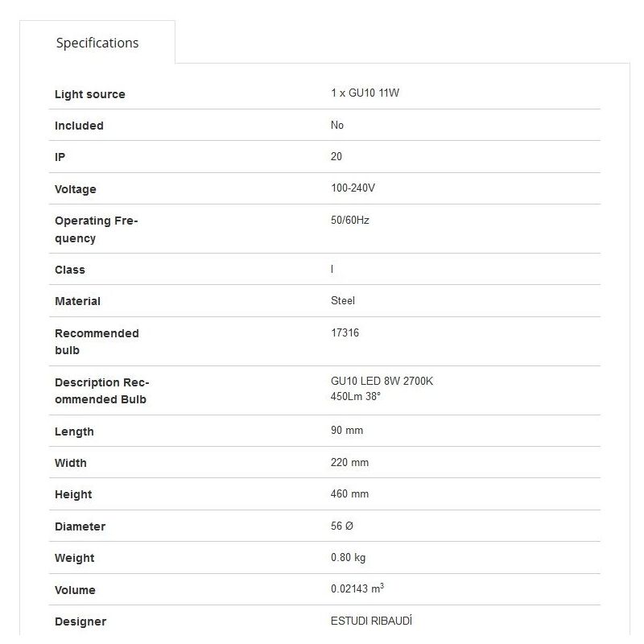Select the 0.80 kg weight value
Image resolution: width=644 pixels, height=644 pixels.
coord(348,557)
